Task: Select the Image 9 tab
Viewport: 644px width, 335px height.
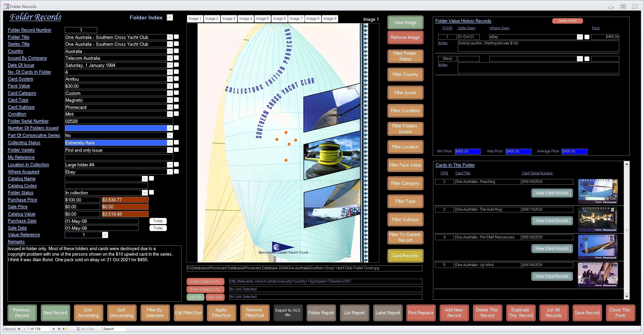Action: [330, 18]
